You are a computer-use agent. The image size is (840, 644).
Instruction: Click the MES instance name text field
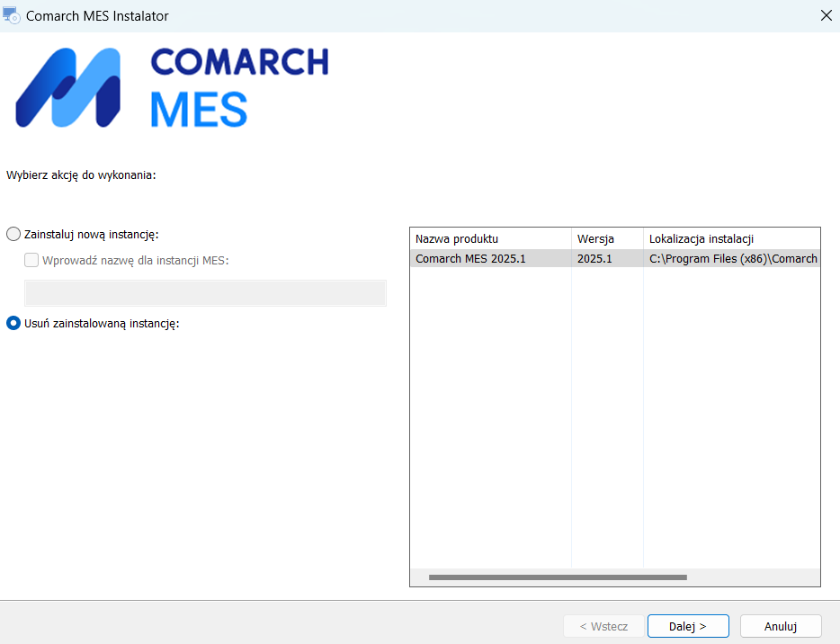pos(205,293)
